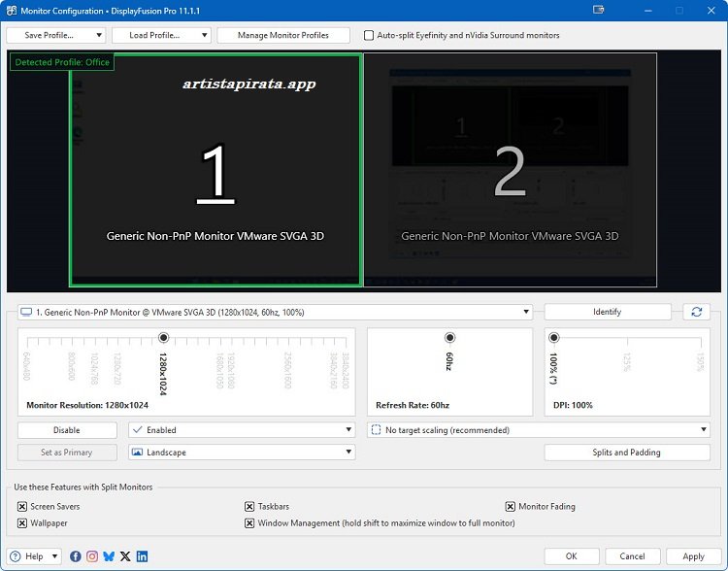The width and height of the screenshot is (728, 571).
Task: Click the Cancel button
Action: [632, 556]
